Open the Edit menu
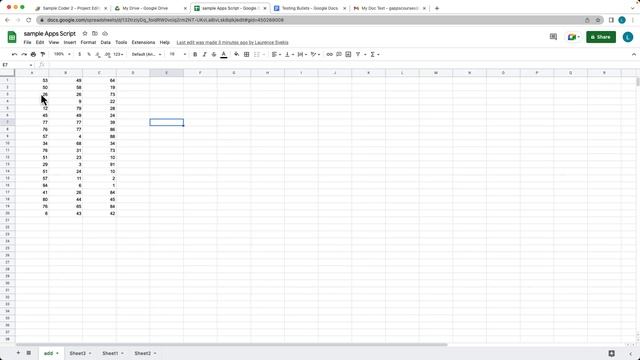640x360 pixels. click(40, 42)
